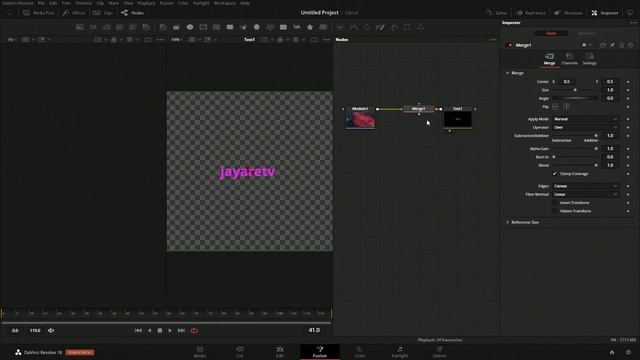This screenshot has height=360, width=640.
Task: Add the round circle tool icon
Action: 256,27
